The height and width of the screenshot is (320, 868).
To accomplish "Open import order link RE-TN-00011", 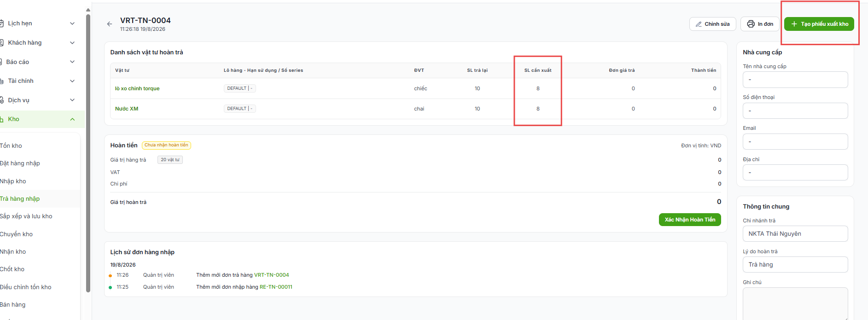I will (x=276, y=287).
